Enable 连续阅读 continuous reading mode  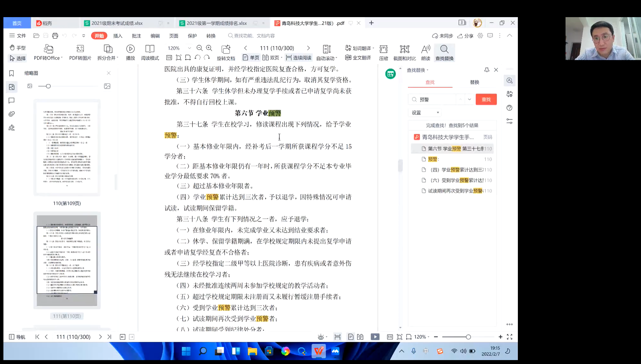pyautogui.click(x=299, y=58)
